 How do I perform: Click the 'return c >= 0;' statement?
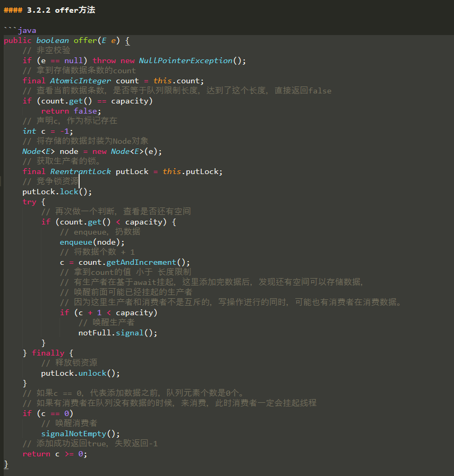tap(55, 454)
